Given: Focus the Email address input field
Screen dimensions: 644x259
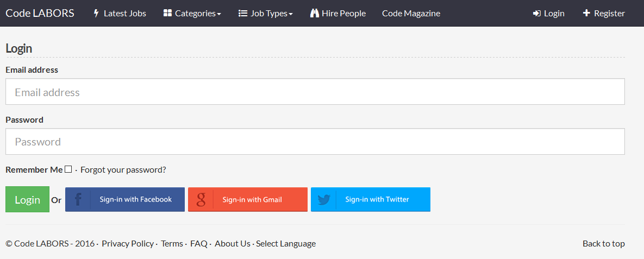Looking at the screenshot, I should click(x=315, y=92).
